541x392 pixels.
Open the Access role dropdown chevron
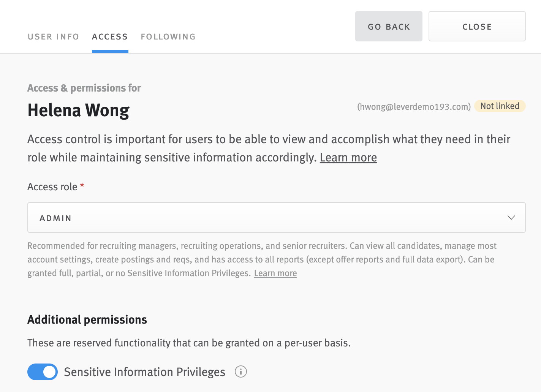tap(511, 217)
